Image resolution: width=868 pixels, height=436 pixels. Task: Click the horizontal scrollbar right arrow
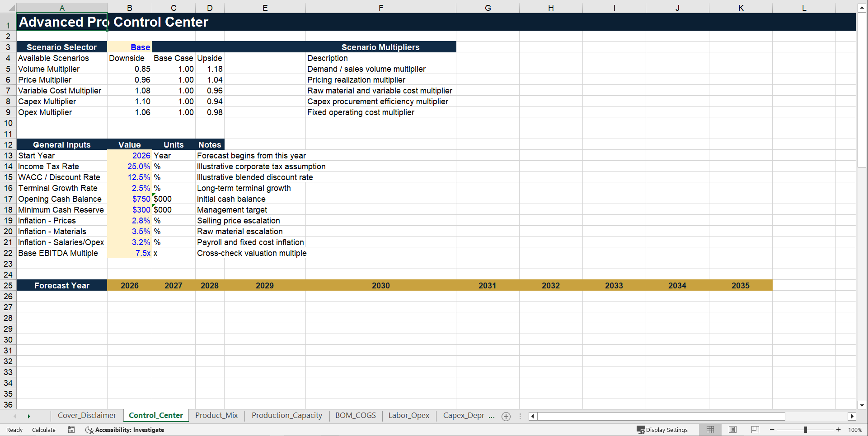[852, 416]
